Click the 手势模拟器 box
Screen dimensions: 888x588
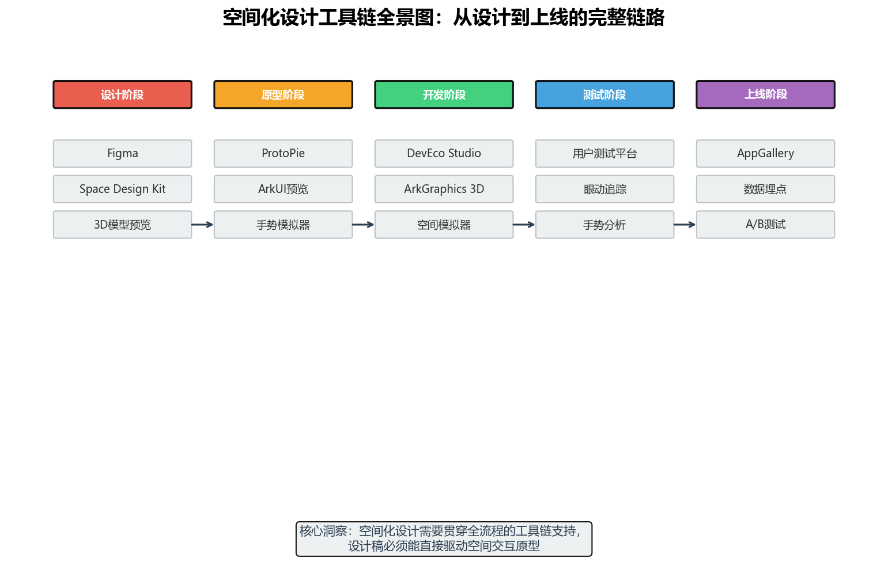(283, 225)
